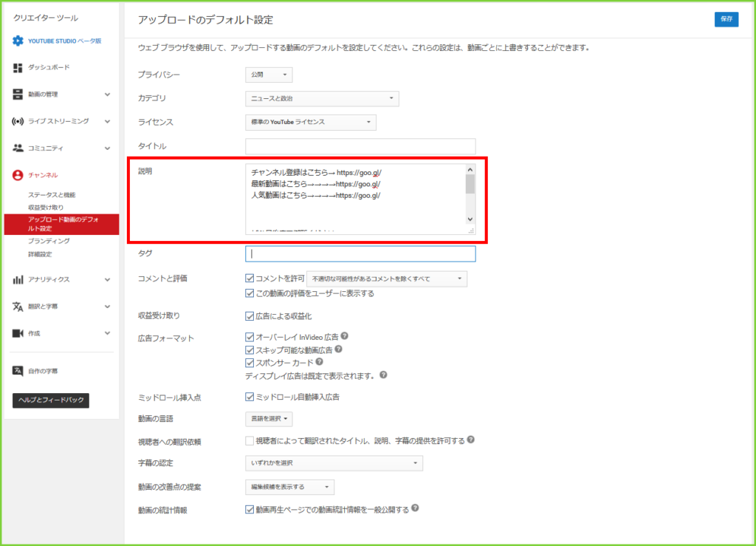756x546 pixels.
Task: Click the description box scroll-up arrow
Action: 470,170
